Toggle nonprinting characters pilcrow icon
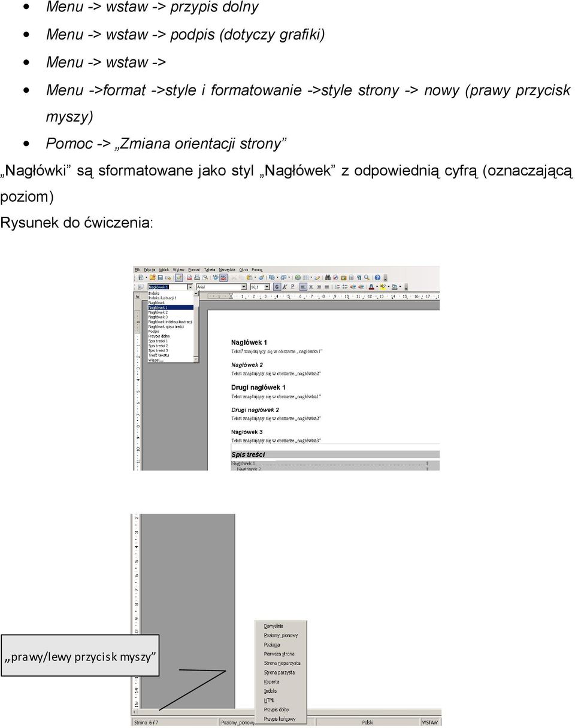This screenshot has width=575, height=728. pyautogui.click(x=359, y=278)
